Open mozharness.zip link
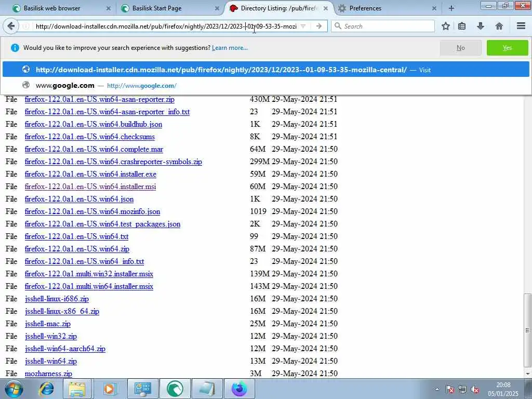 click(48, 374)
